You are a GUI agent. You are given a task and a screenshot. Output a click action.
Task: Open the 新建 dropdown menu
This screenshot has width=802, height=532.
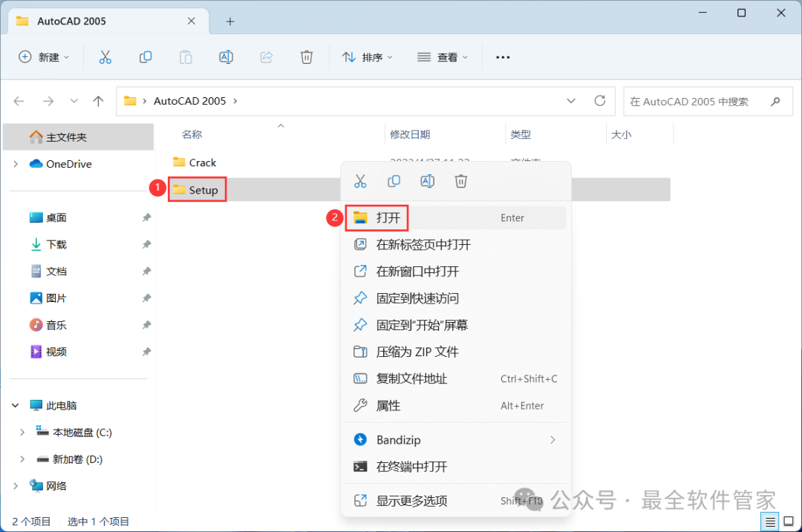[x=44, y=57]
